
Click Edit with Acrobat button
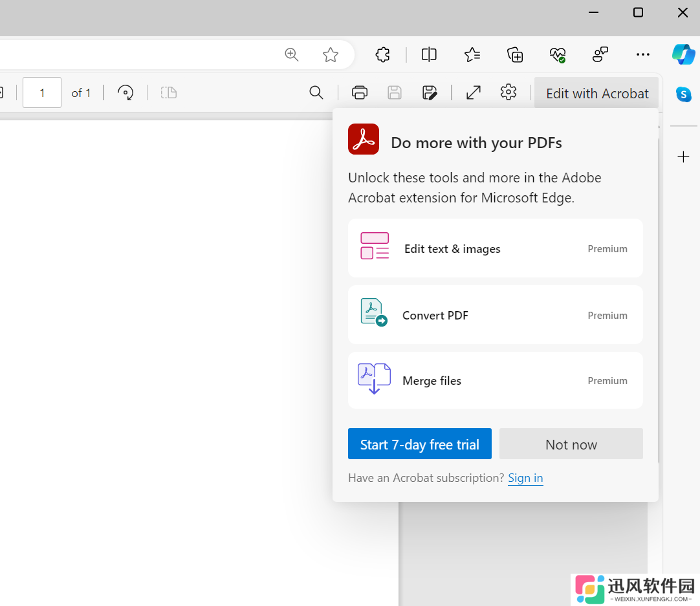click(x=597, y=93)
